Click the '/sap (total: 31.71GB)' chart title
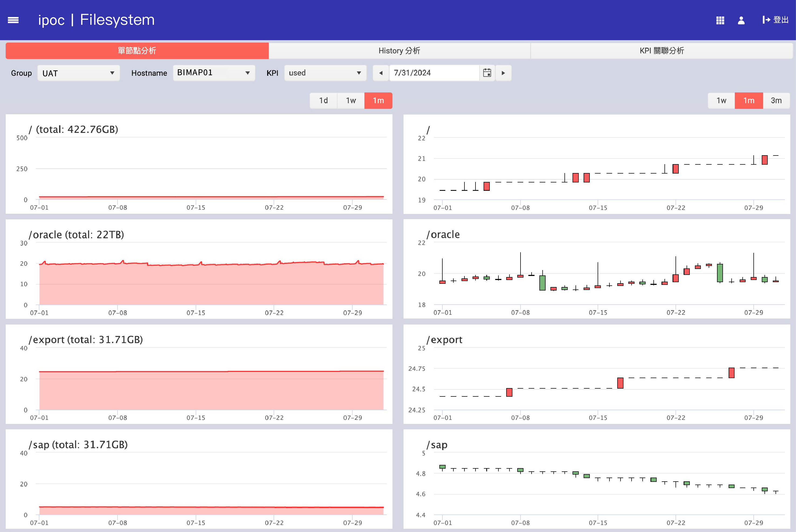796x532 pixels. click(x=78, y=444)
